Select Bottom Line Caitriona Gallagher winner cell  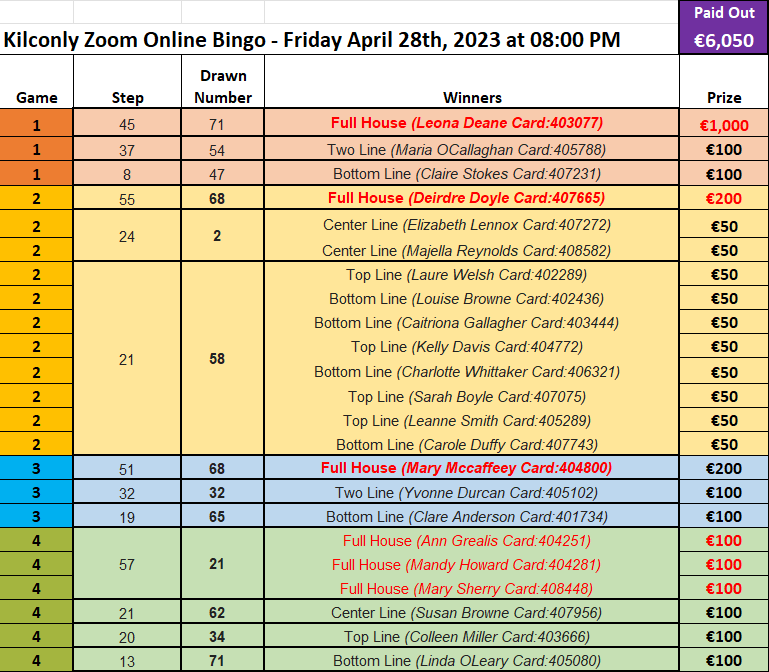coord(472,323)
